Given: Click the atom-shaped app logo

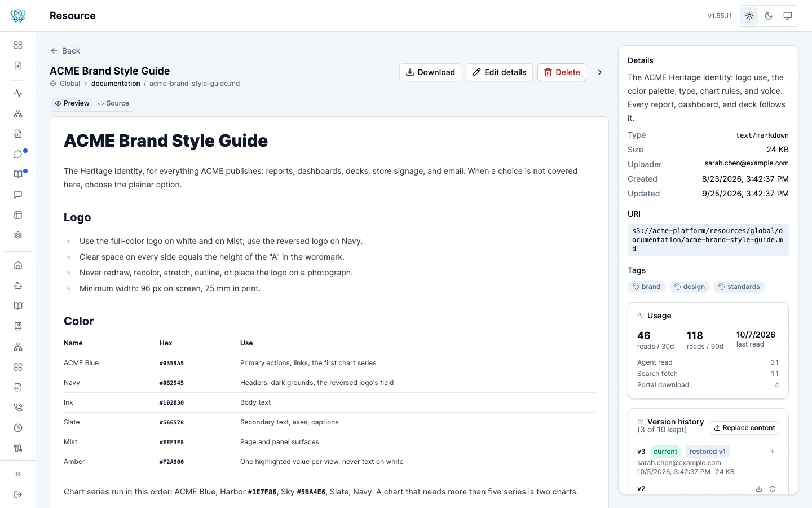Looking at the screenshot, I should pyautogui.click(x=18, y=16).
